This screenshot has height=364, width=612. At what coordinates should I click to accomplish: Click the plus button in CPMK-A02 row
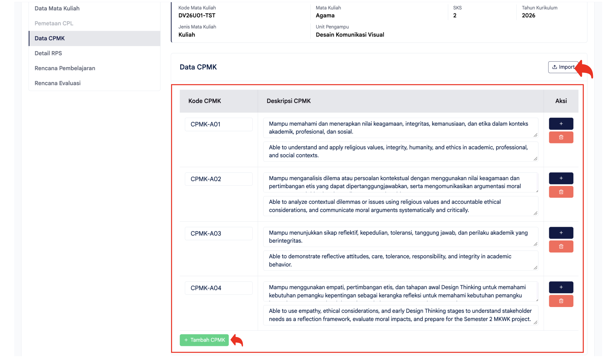click(561, 178)
